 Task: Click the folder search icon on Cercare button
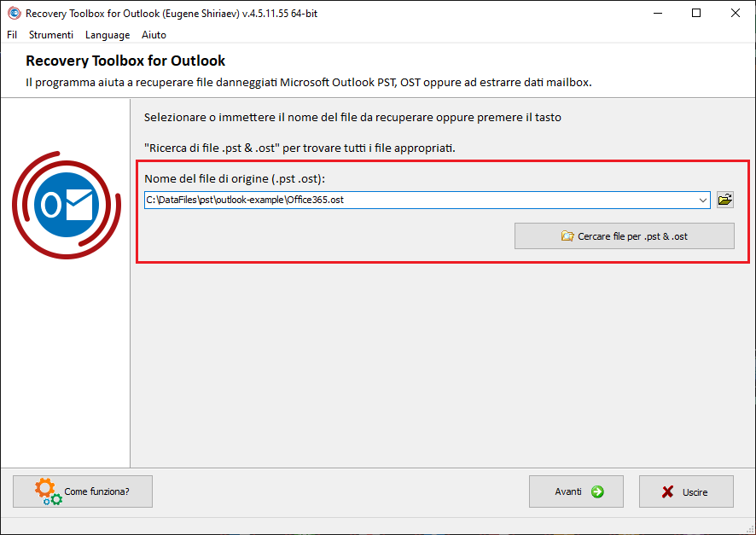click(567, 236)
